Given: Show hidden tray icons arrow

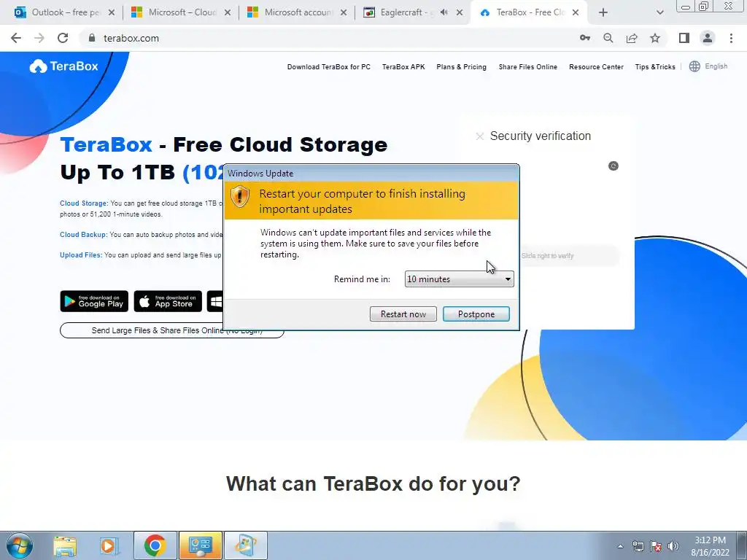Looking at the screenshot, I should coord(620,547).
